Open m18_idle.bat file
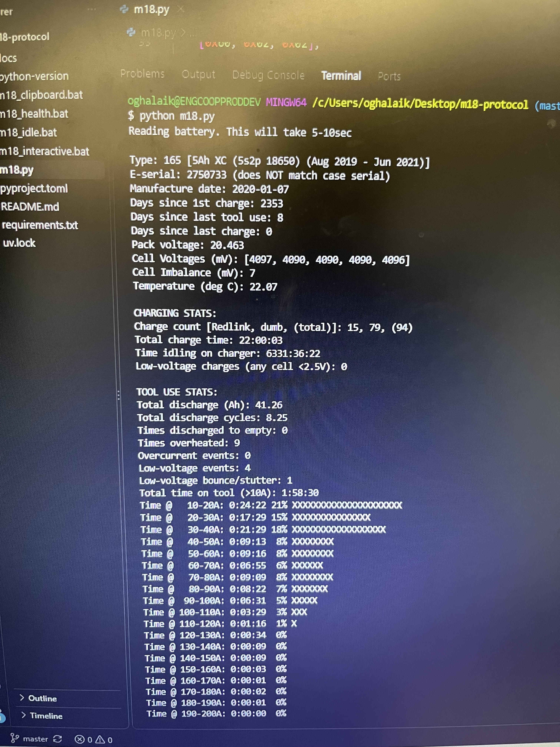Image resolution: width=560 pixels, height=747 pixels. point(28,132)
